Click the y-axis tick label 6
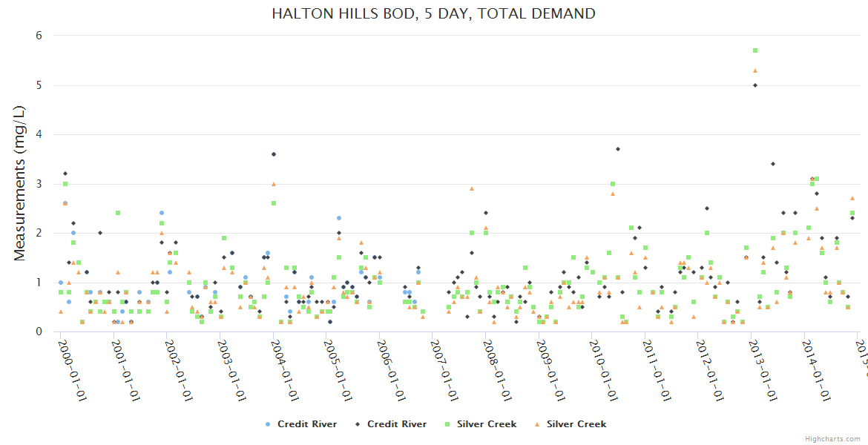The width and height of the screenshot is (868, 445). pos(39,36)
